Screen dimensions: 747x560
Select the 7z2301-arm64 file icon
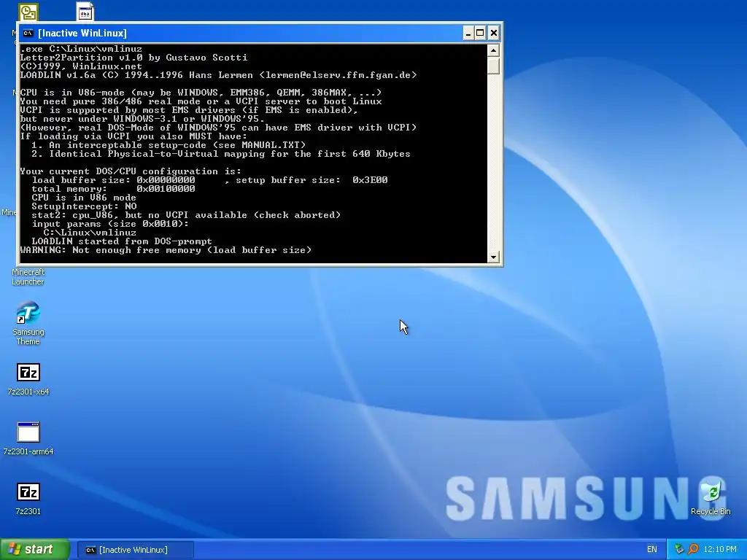pyautogui.click(x=28, y=438)
